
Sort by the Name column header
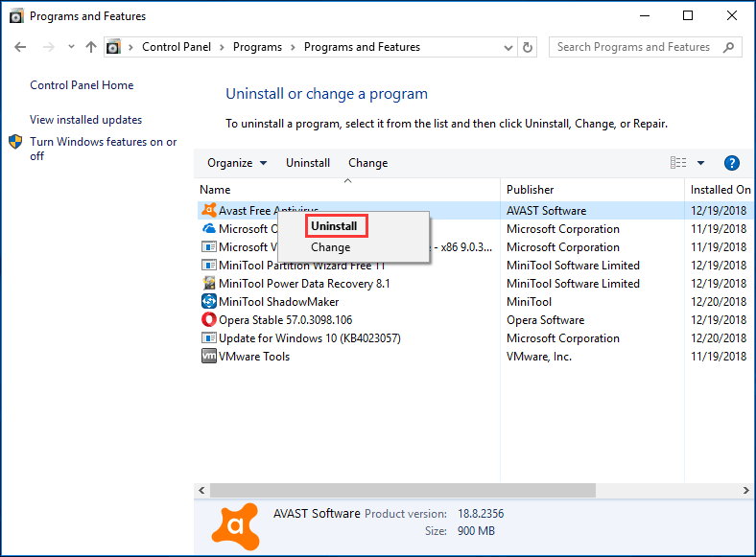348,190
